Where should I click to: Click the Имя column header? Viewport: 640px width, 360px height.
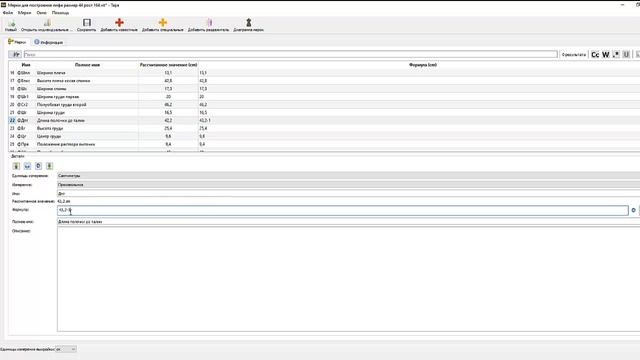(26, 65)
